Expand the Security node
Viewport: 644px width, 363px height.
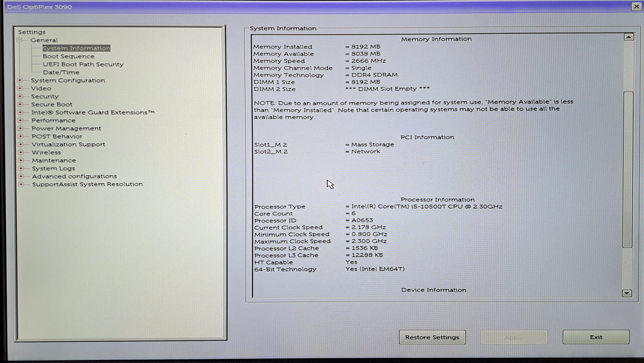[x=20, y=96]
